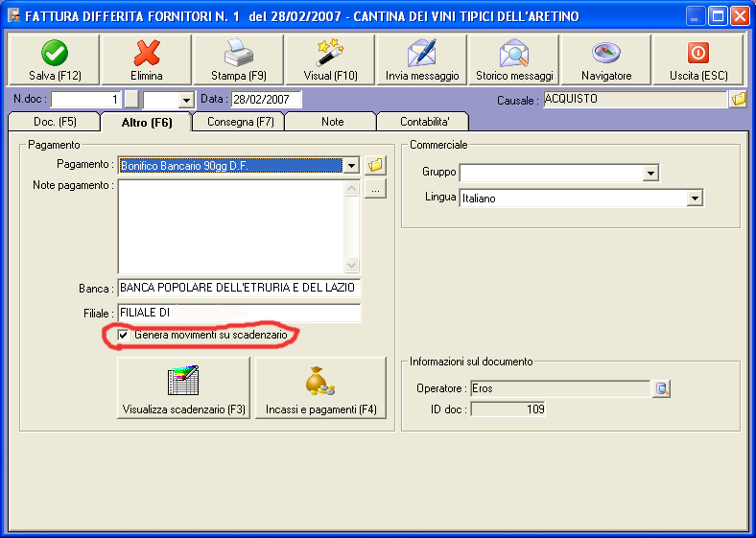Minimize the Fattura Differita window
The height and width of the screenshot is (538, 756).
(695, 17)
